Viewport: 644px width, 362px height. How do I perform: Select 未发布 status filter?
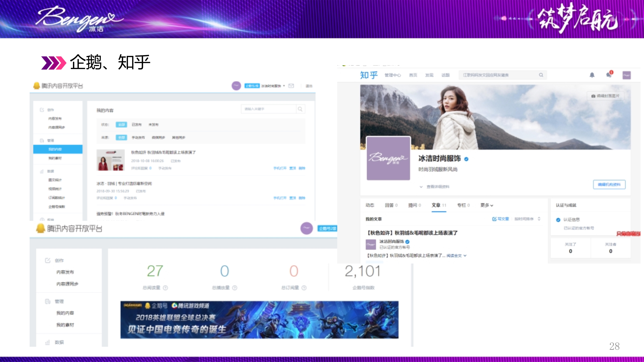pos(153,124)
